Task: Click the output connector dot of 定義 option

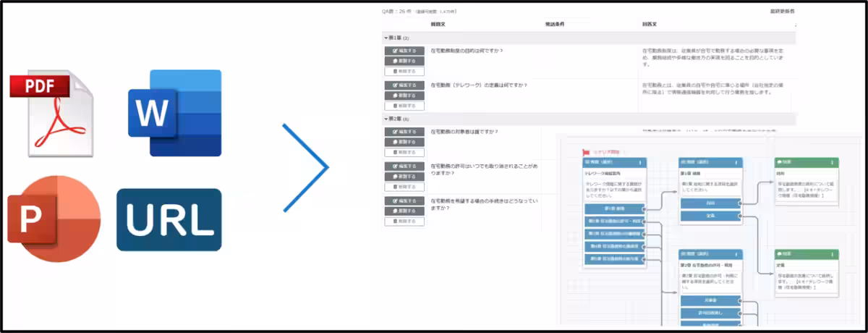Action: [741, 216]
